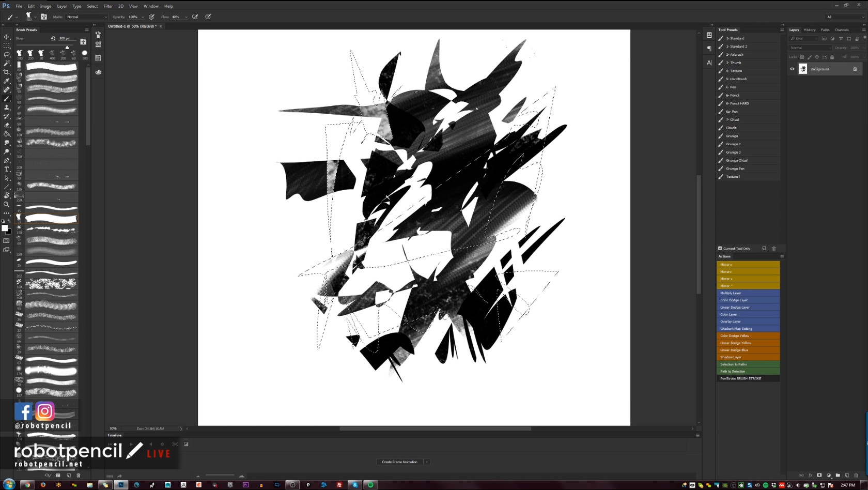This screenshot has height=490, width=868.
Task: Hide the Background layer with eye icon
Action: coord(792,69)
